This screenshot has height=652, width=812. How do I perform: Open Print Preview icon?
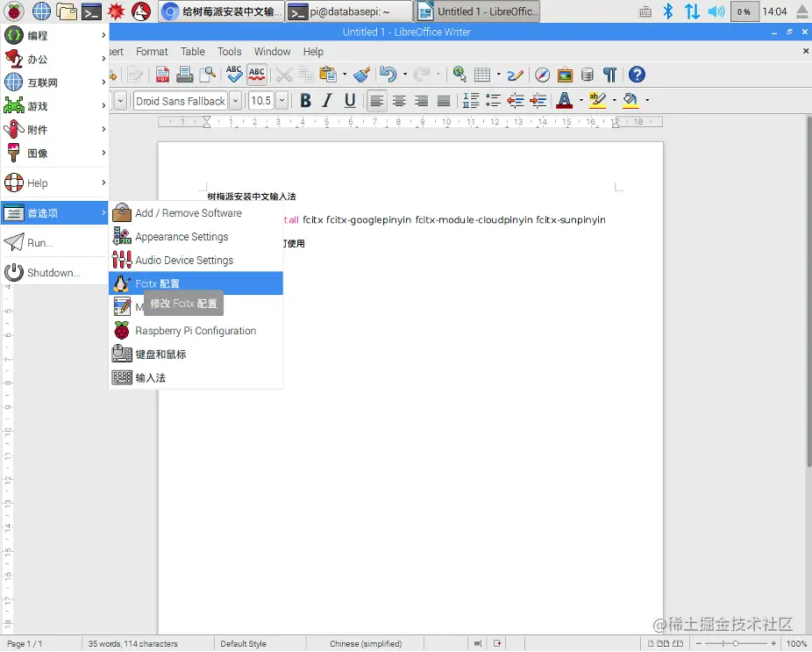tap(208, 75)
